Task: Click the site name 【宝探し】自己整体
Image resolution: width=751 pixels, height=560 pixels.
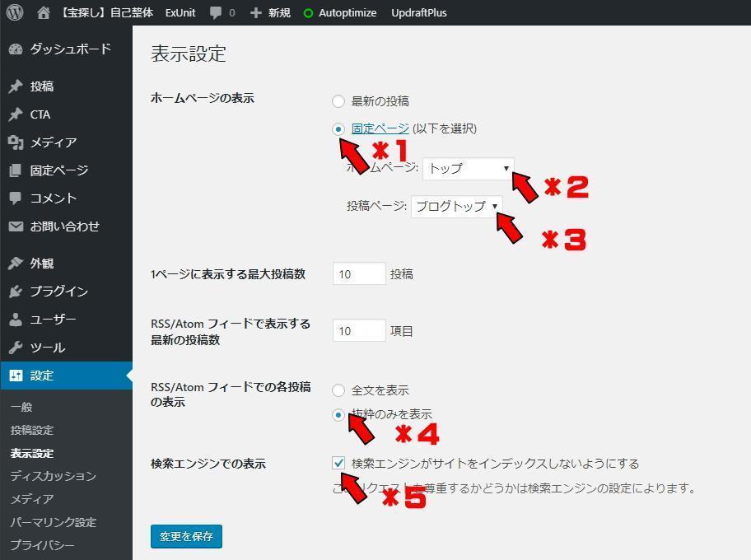Action: 107,13
